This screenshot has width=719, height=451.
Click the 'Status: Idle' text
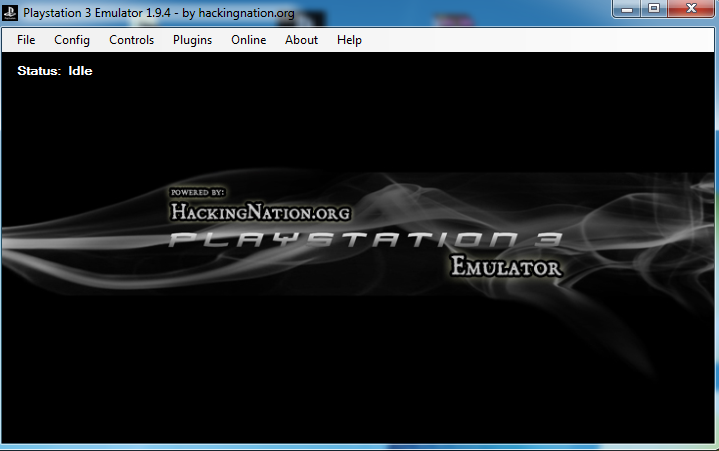pyautogui.click(x=55, y=71)
